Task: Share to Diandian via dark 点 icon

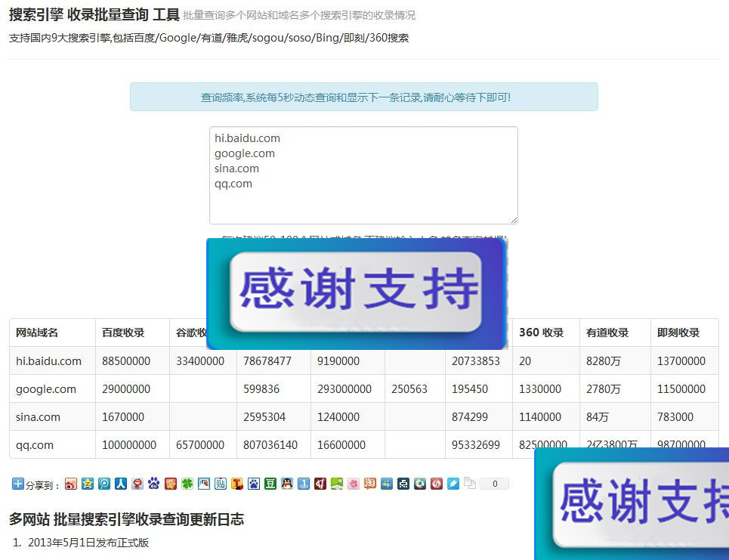Action: pyautogui.click(x=403, y=484)
